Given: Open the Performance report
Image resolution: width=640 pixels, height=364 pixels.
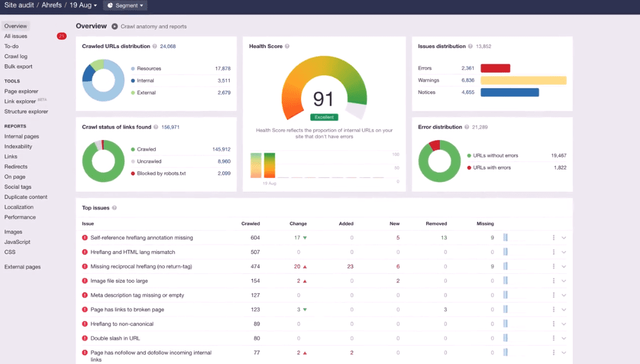Looking at the screenshot, I should [x=20, y=217].
